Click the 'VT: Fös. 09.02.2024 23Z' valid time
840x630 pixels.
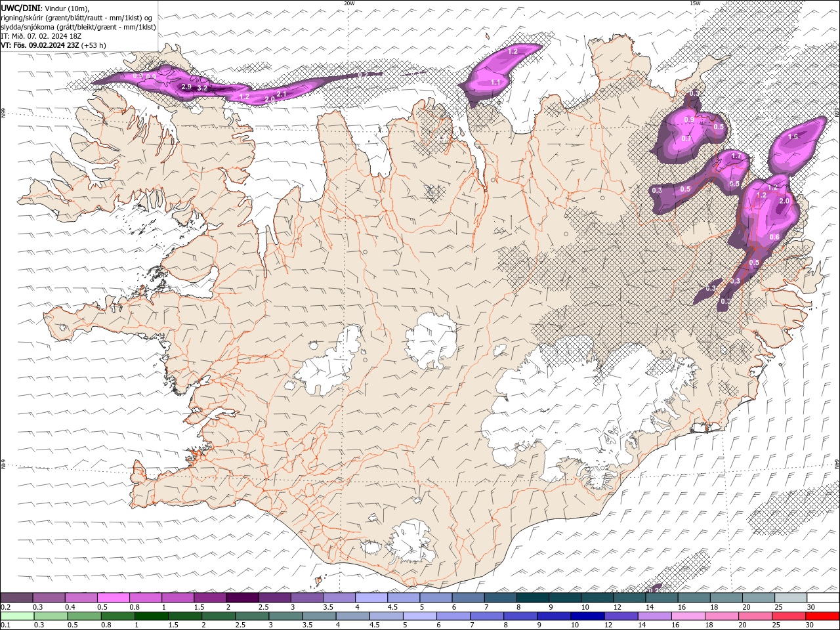[x=40, y=45]
